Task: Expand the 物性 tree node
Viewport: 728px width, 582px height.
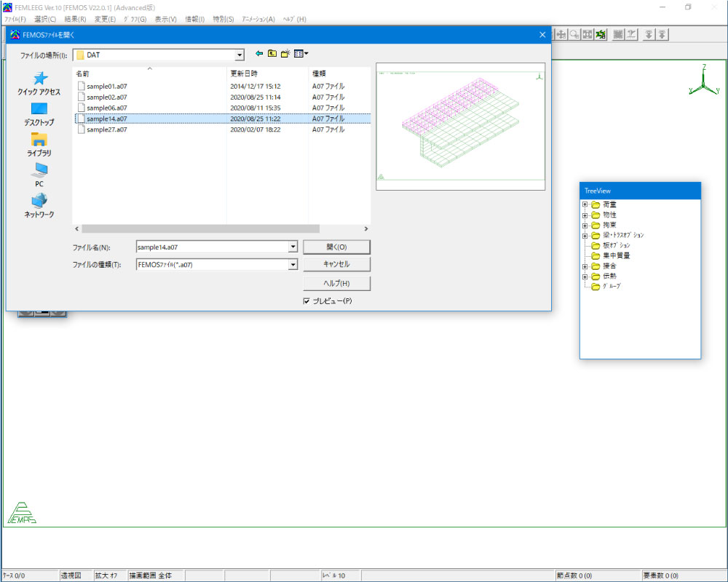Action: point(585,215)
